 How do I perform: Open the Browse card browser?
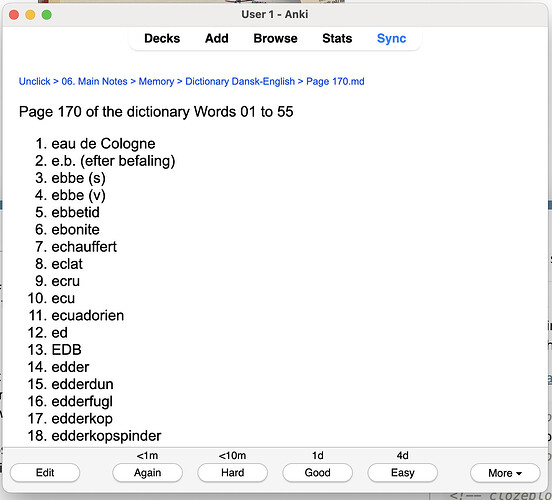pyautogui.click(x=275, y=38)
